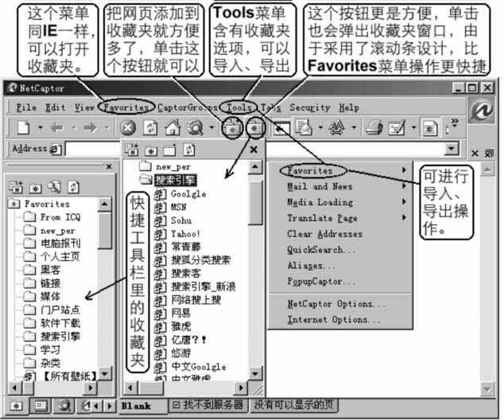Image resolution: width=504 pixels, height=420 pixels.
Task: Click the Mail toolbar icon
Action: 304,127
